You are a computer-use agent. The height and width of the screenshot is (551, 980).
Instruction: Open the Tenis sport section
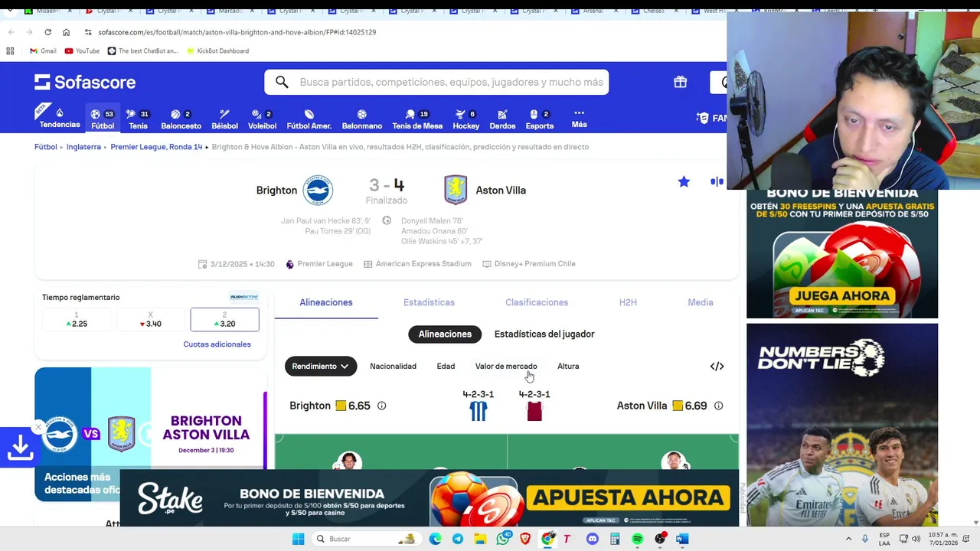point(138,119)
